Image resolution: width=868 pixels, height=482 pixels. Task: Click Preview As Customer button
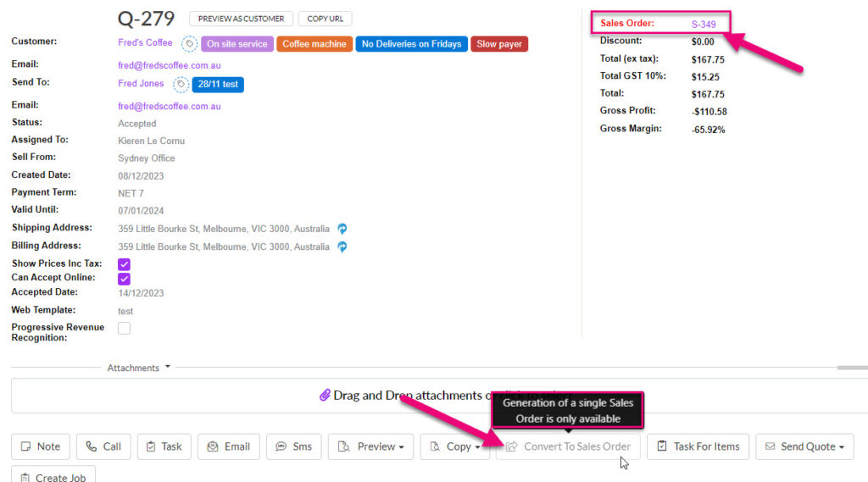[241, 19]
